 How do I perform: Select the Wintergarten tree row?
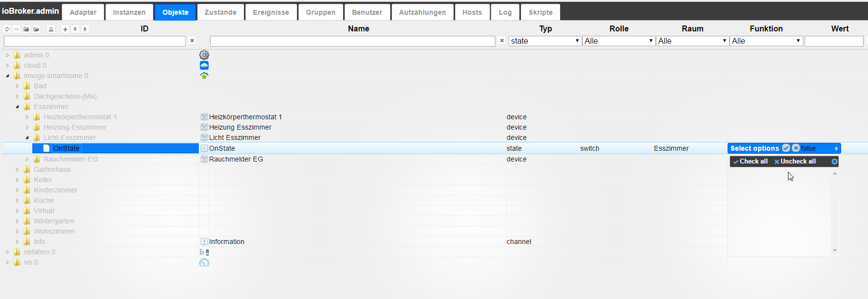point(54,221)
